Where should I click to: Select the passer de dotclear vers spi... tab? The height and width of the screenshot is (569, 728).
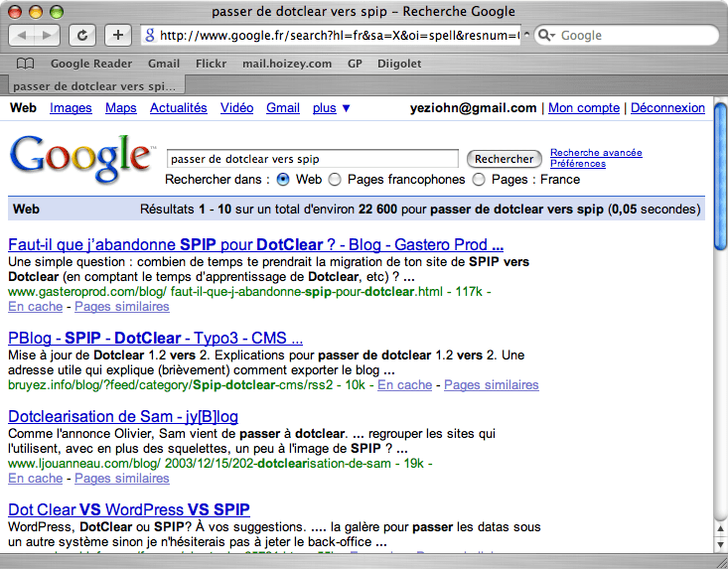coord(94,86)
